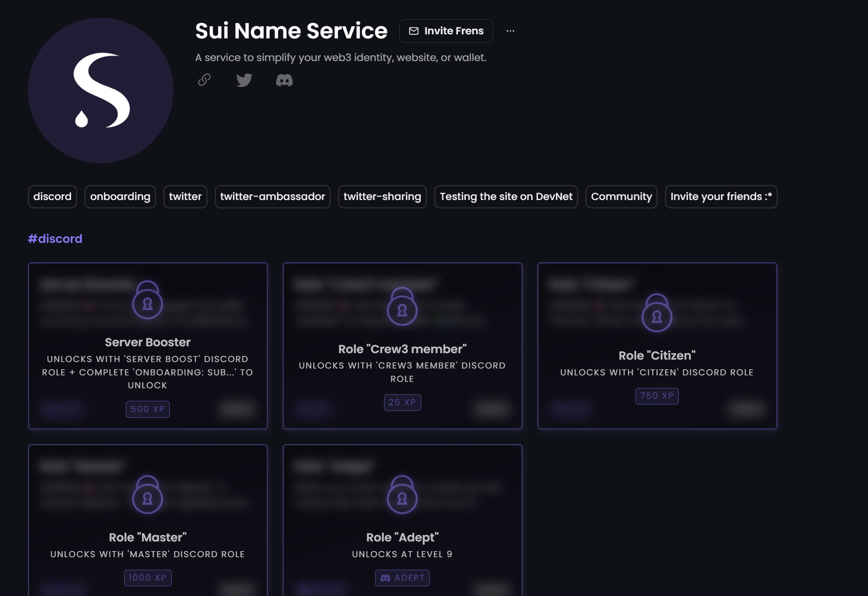
Task: Select the onboarding category tag
Action: pos(120,197)
